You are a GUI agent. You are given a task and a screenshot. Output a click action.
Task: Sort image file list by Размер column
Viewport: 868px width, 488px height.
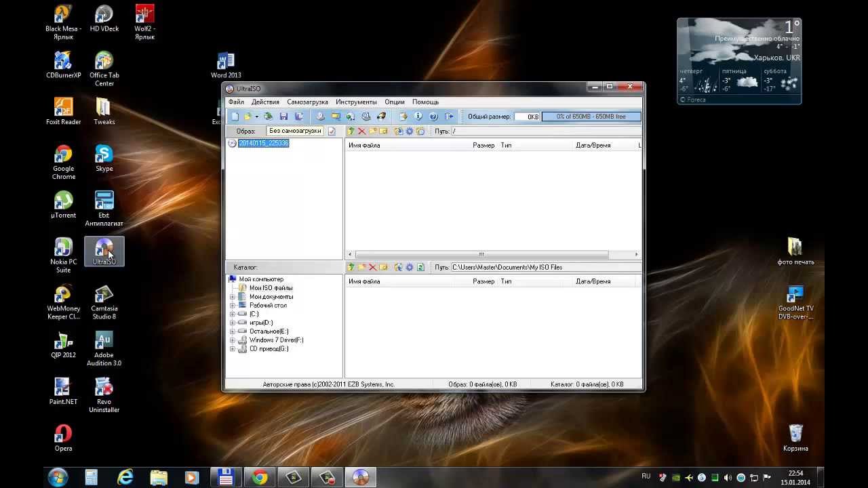[x=484, y=145]
